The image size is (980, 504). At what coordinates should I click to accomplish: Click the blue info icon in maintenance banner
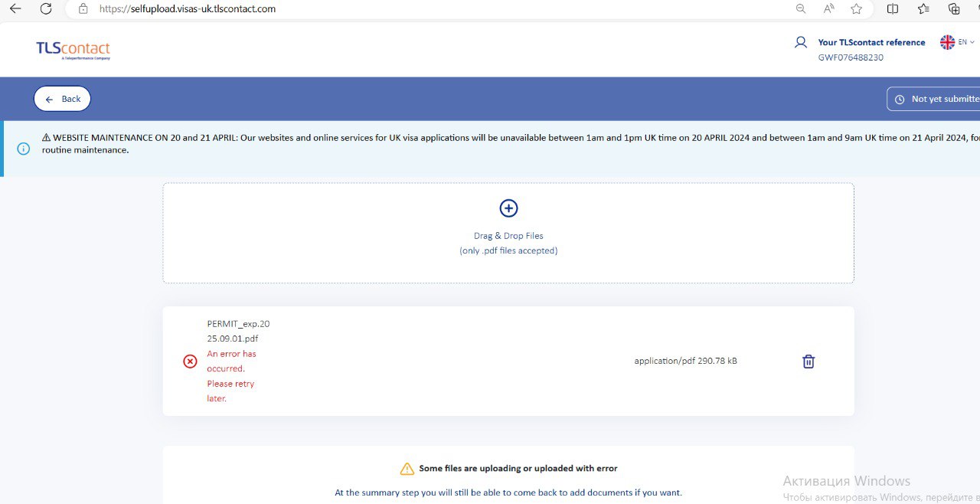point(24,149)
